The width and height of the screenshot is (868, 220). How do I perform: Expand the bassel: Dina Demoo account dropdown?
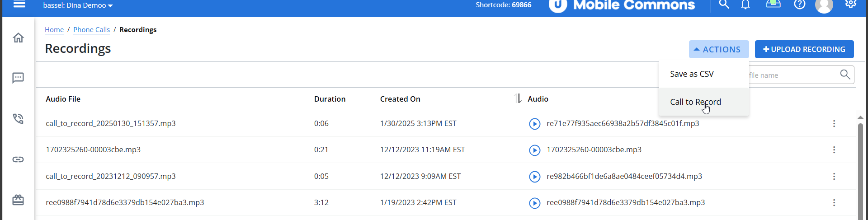(78, 5)
